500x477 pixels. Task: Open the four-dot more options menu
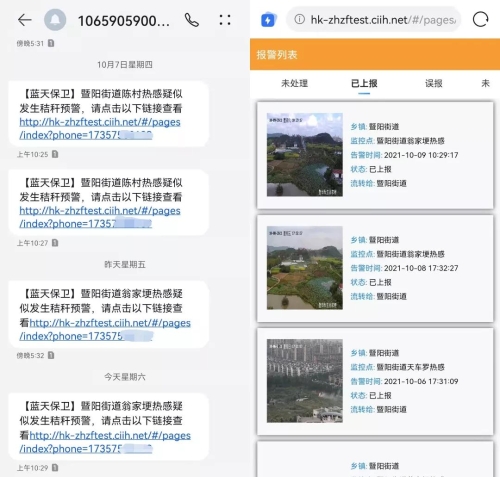click(225, 20)
